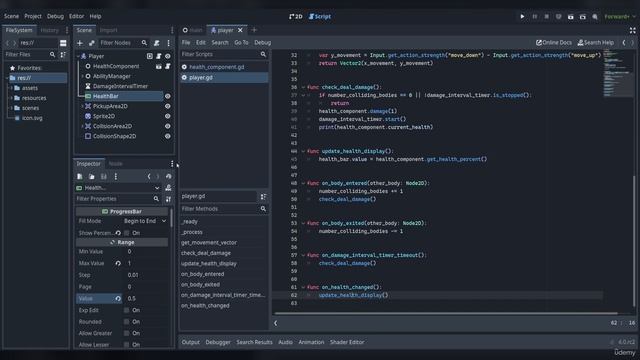Viewport: 640px width, 360px height.
Task: Load an existing resource in Inspector
Action: [91, 176]
